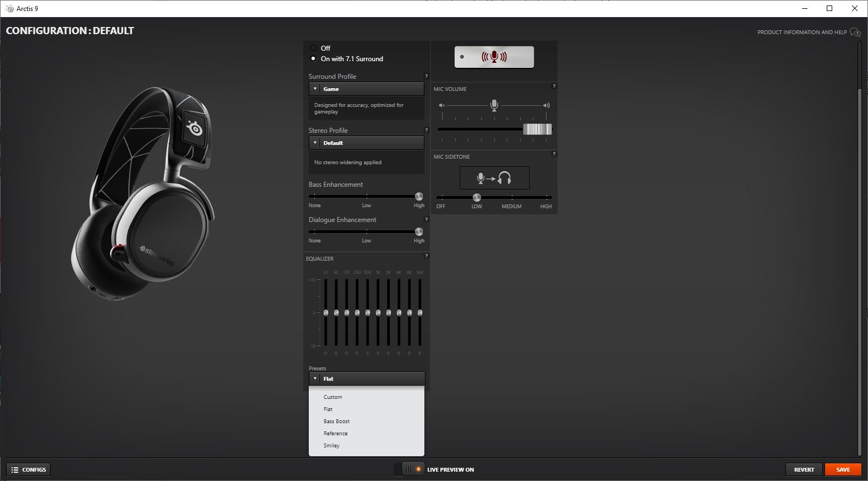Image resolution: width=868 pixels, height=481 pixels.
Task: Click the 8K equalizer band slider
Action: coord(410,312)
